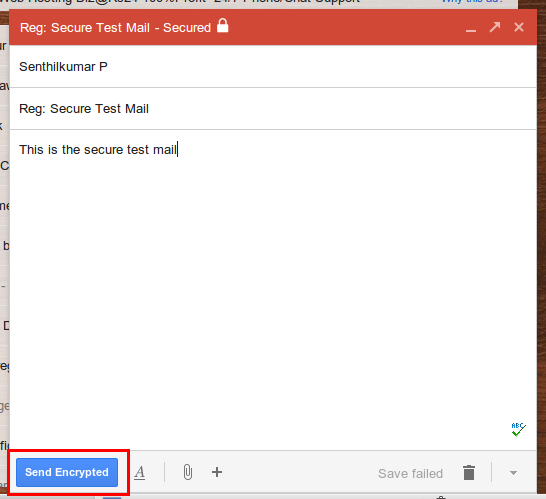Open the plus insert options icon

click(x=217, y=472)
